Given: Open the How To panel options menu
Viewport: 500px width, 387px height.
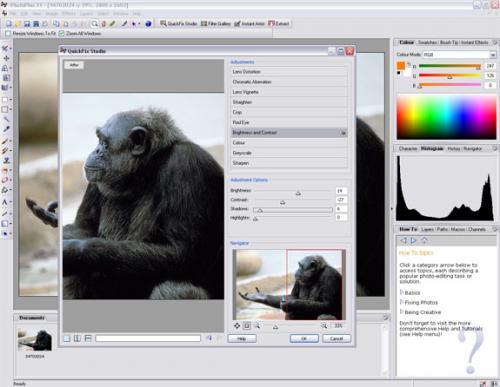Looking at the screenshot, I should [x=495, y=229].
